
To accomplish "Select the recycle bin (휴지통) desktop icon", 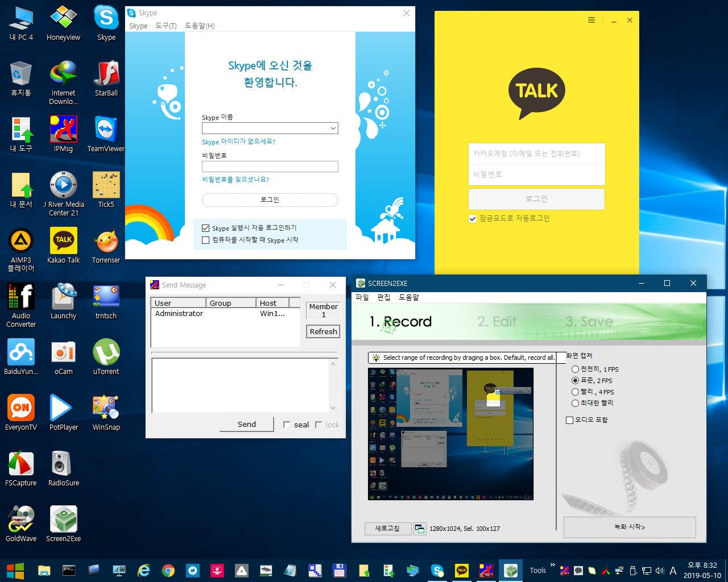I will (x=21, y=78).
